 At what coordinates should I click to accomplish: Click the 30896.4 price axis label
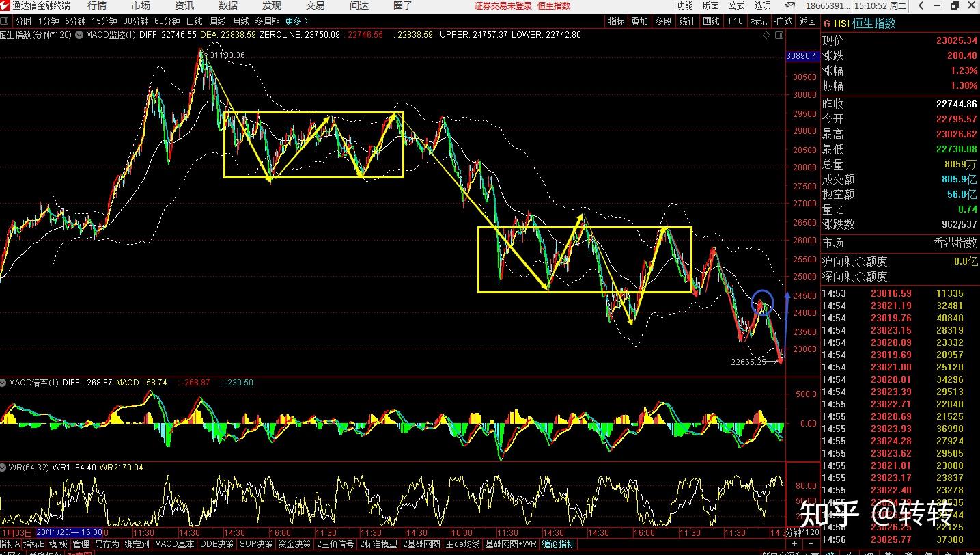802,56
